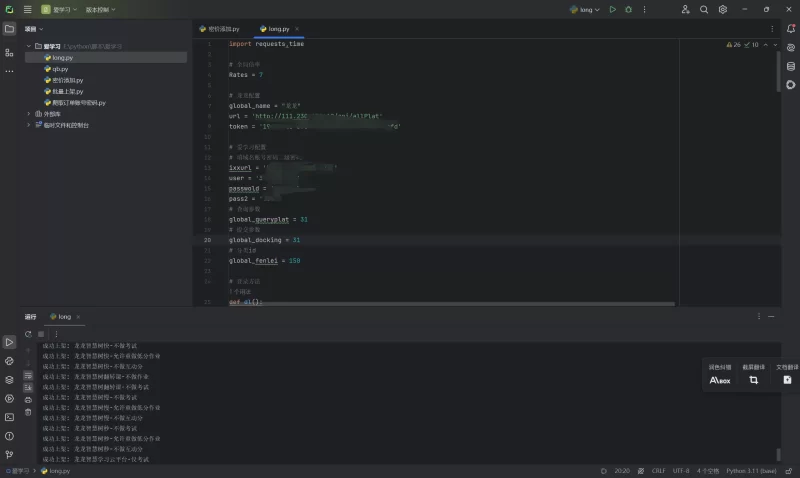Open Search Everywhere magnifier icon
The image size is (800, 478).
(704, 9)
